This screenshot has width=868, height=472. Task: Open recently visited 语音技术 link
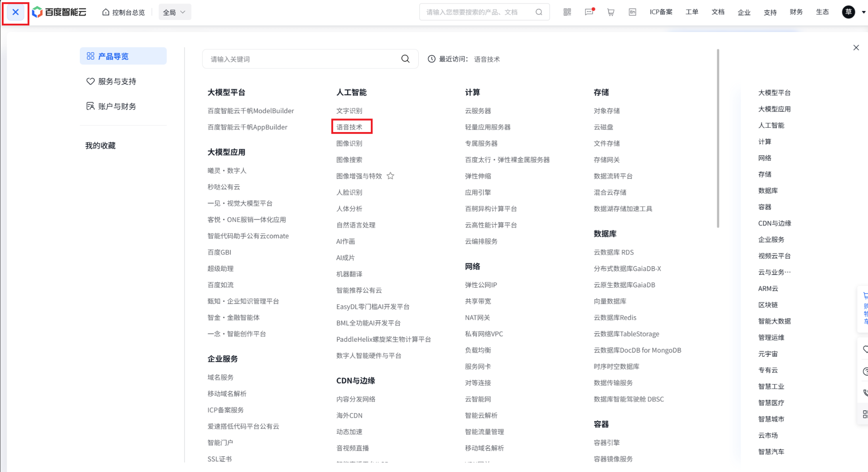[x=487, y=59]
